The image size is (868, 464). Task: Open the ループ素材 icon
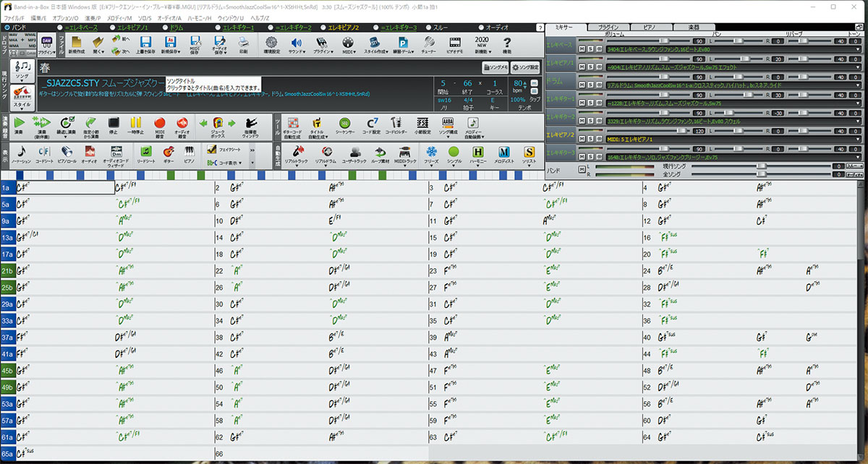(379, 154)
